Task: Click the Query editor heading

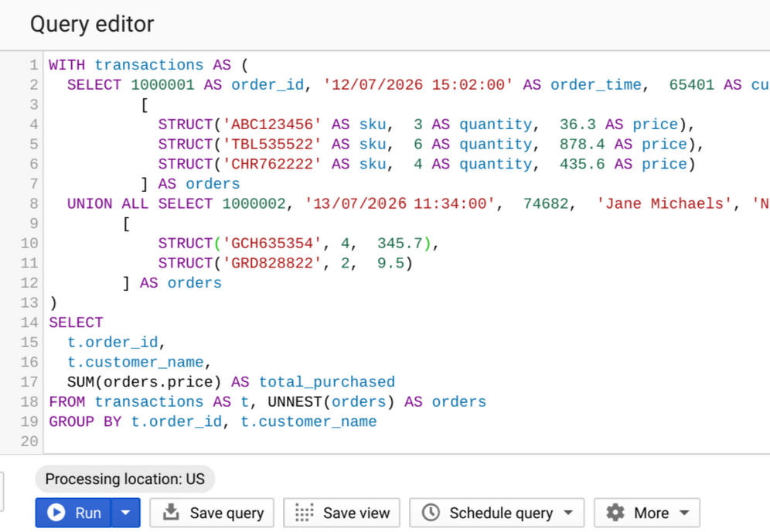Action: (92, 23)
